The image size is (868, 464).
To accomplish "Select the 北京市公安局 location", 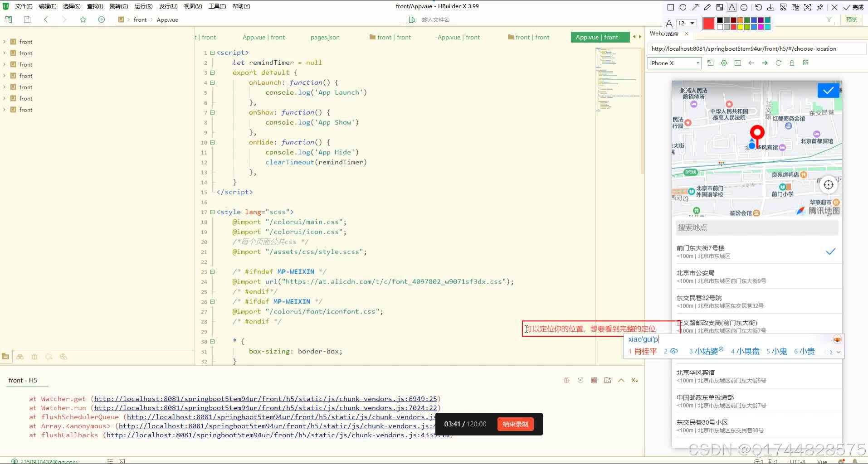I will (756, 276).
